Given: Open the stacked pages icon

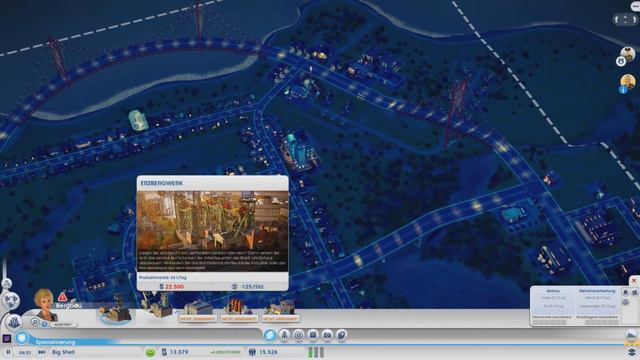Looking at the screenshot, I should (x=341, y=335).
